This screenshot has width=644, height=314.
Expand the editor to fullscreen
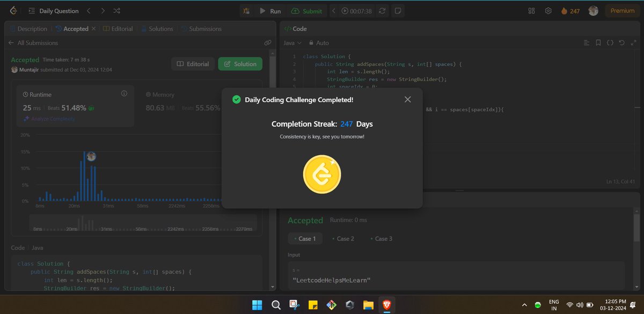coord(633,42)
